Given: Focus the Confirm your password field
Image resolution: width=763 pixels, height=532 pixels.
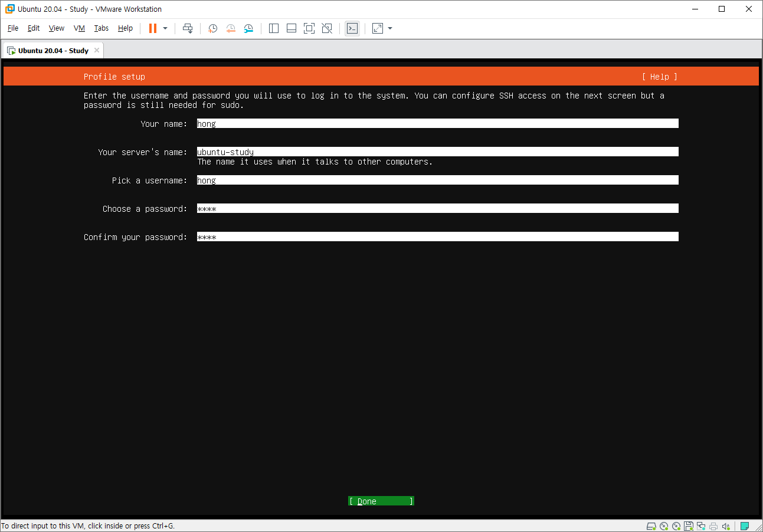Looking at the screenshot, I should coord(438,237).
